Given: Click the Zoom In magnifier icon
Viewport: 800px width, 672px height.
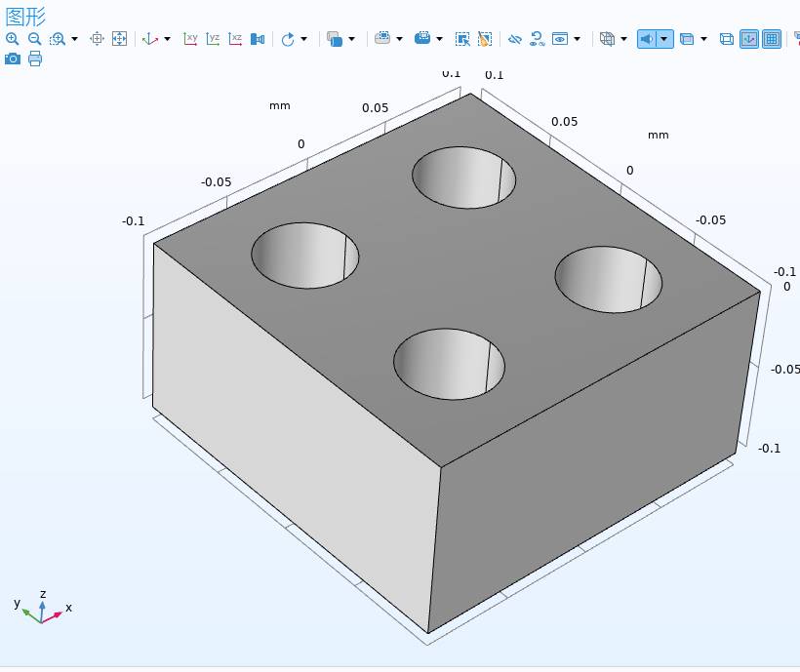Looking at the screenshot, I should point(12,39).
